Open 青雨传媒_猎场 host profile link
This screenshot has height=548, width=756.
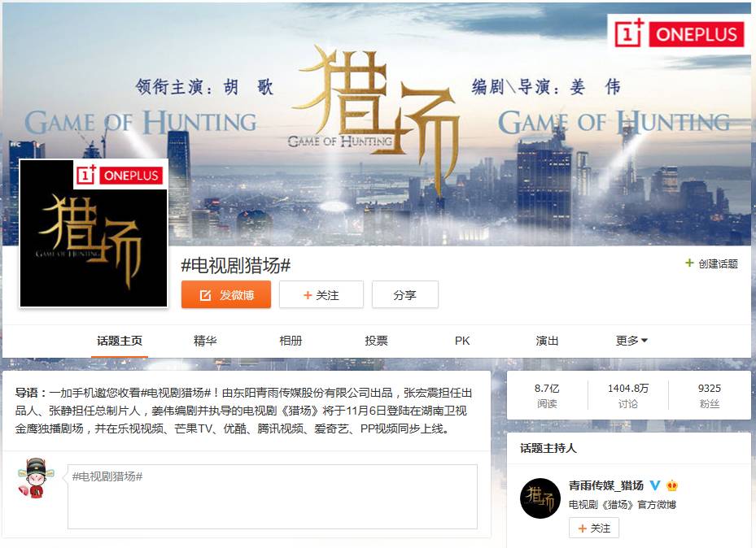tap(606, 485)
